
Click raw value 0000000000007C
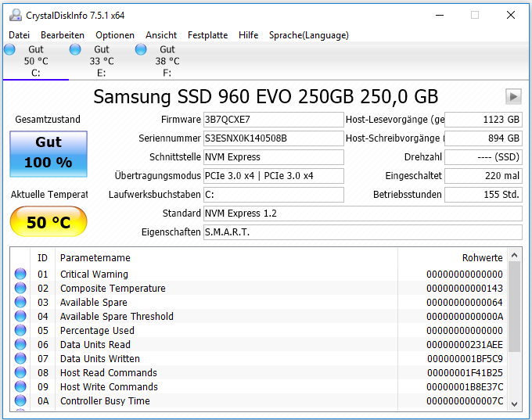click(x=465, y=401)
